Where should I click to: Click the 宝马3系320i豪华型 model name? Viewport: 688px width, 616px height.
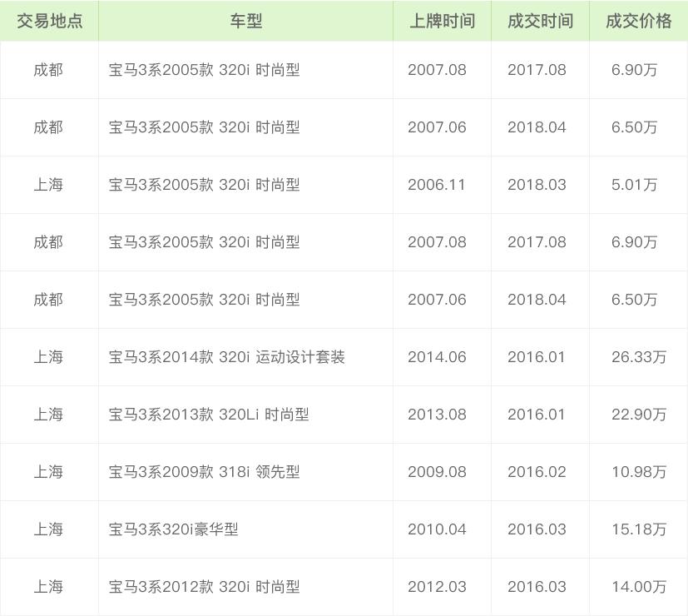coord(173,529)
